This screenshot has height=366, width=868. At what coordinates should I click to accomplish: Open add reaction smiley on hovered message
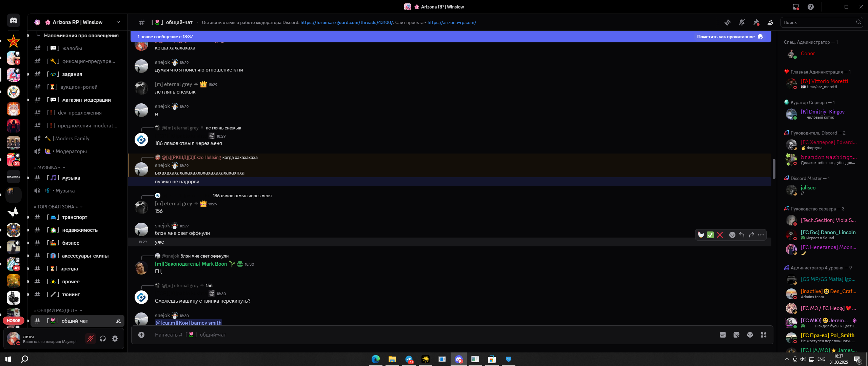tap(732, 235)
